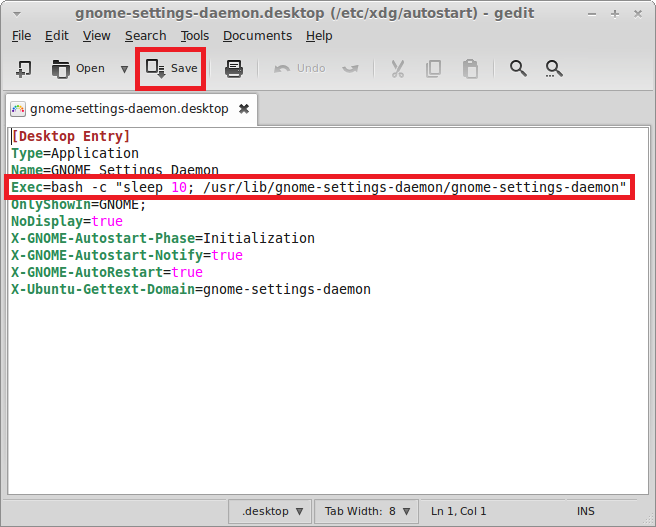The height and width of the screenshot is (527, 656).
Task: Undo the last edit
Action: click(299, 68)
